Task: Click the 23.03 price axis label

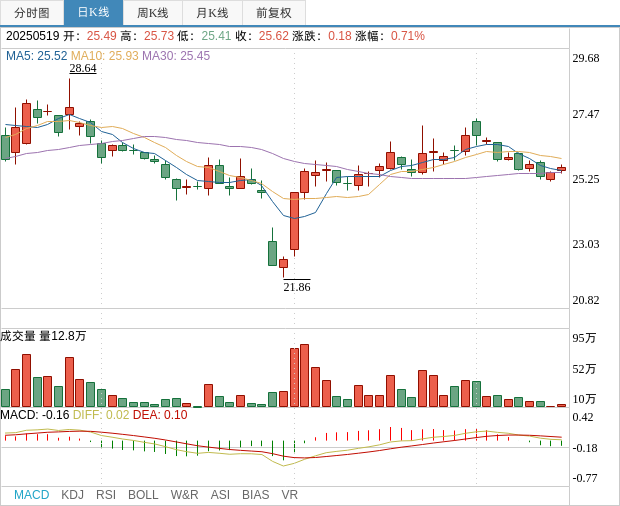Action: click(x=586, y=244)
